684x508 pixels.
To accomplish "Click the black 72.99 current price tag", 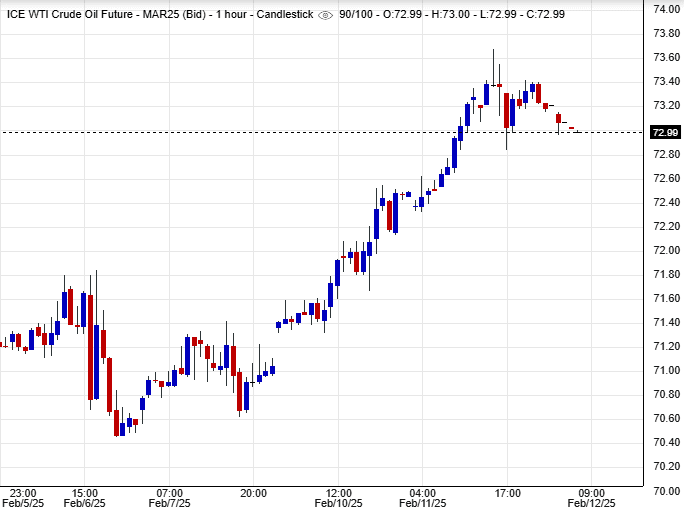I will point(665,132).
